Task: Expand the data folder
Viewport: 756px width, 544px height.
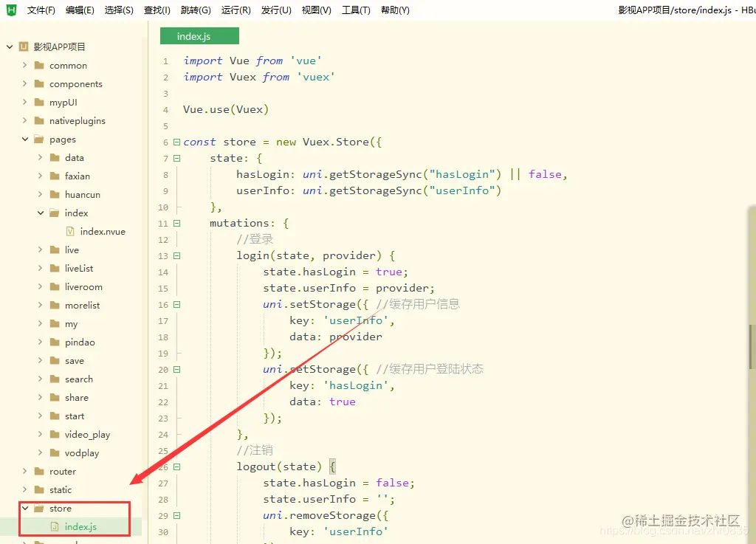Action: (x=40, y=157)
